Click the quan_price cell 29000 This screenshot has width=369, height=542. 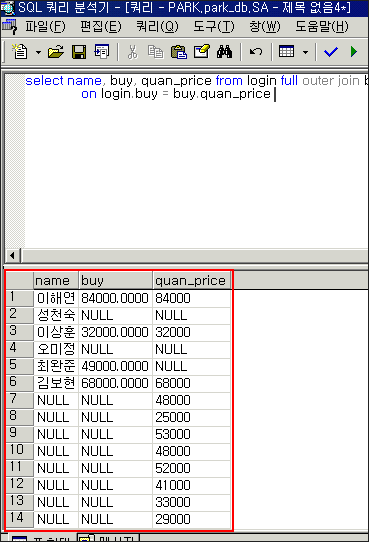coord(192,519)
